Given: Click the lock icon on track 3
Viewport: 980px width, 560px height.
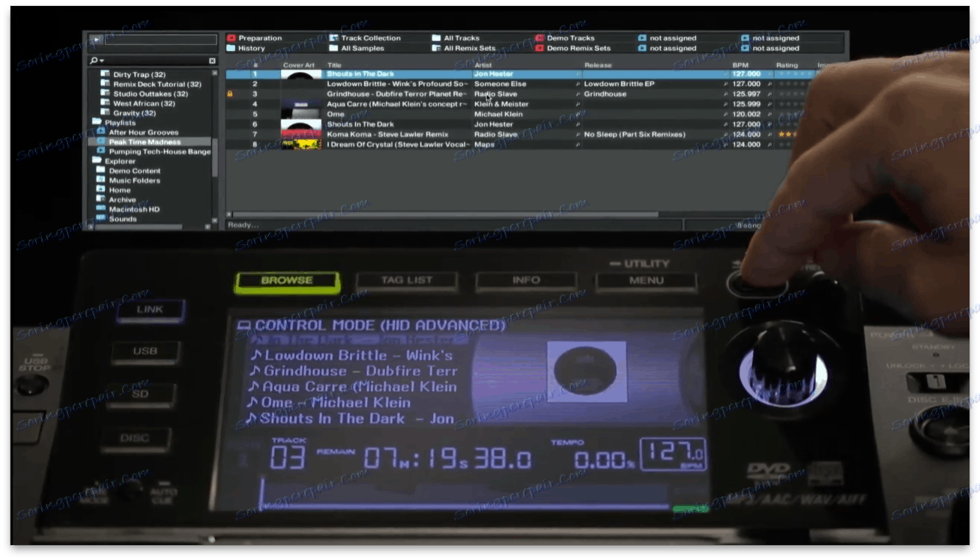Looking at the screenshot, I should (x=230, y=94).
